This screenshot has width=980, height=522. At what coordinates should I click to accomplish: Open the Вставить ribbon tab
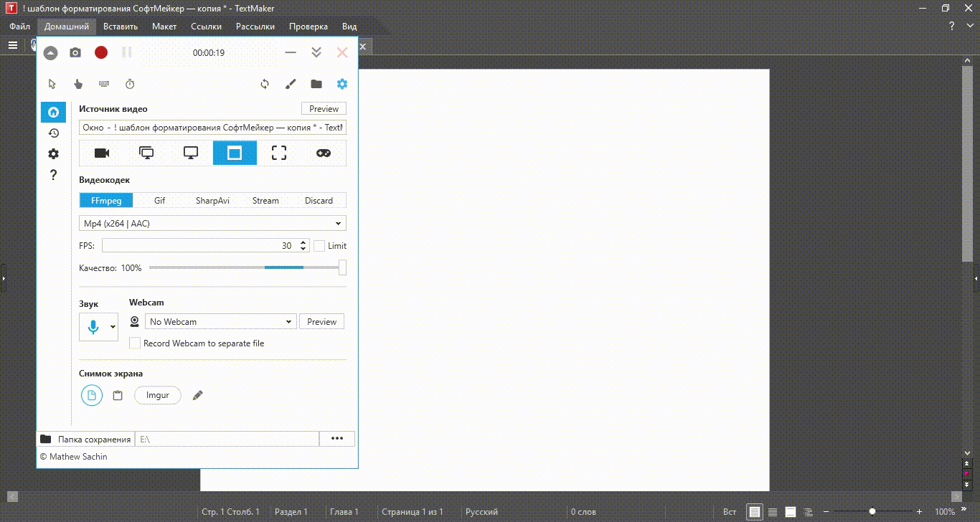point(121,27)
